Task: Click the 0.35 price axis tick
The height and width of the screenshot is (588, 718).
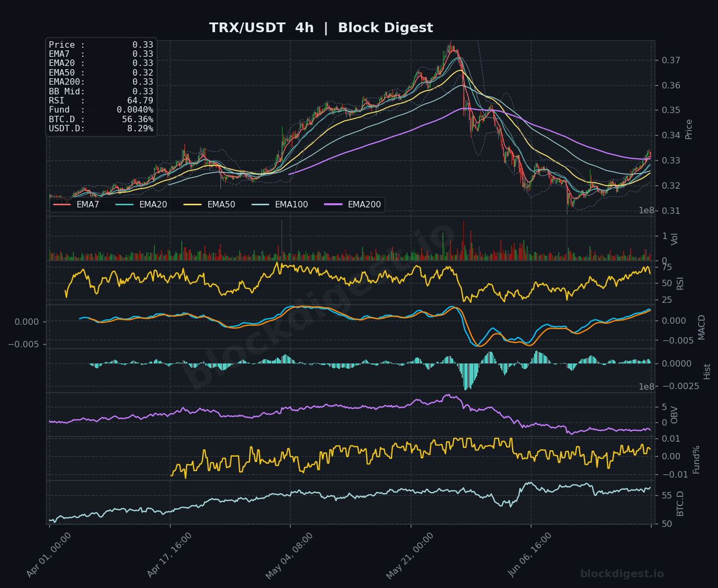Action: pyautogui.click(x=671, y=110)
